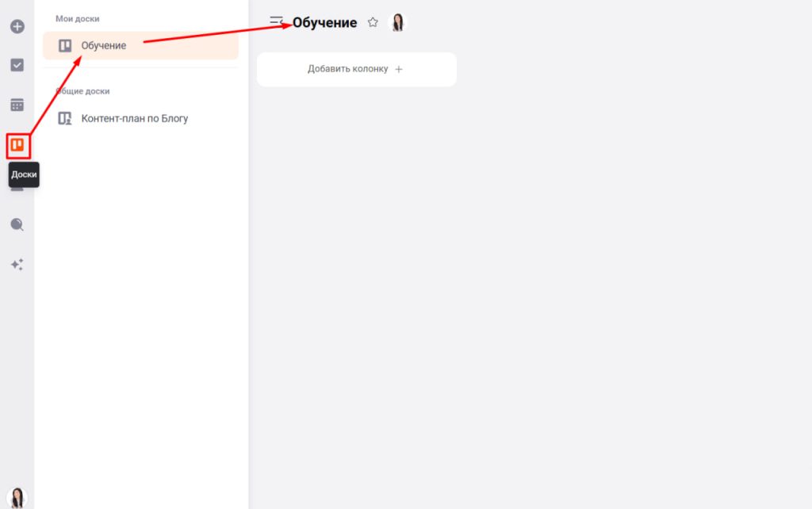812x509 pixels.
Task: Click the plus create icon in left sidebar
Action: (x=17, y=26)
